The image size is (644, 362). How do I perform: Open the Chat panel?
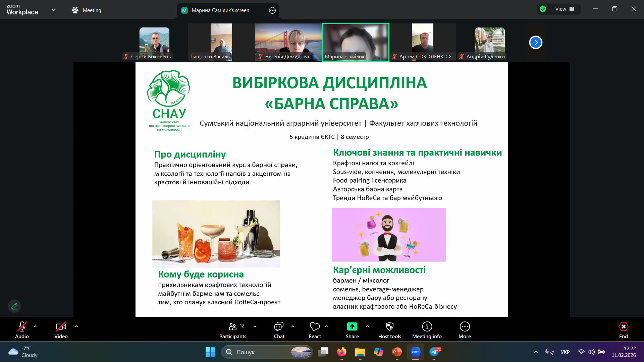(279, 330)
